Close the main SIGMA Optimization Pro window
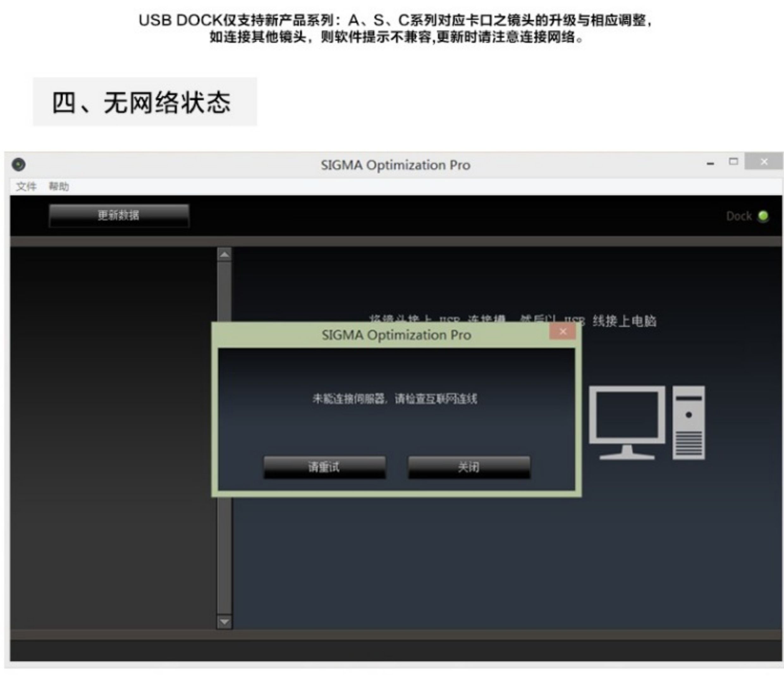The image size is (784, 679). point(764,162)
